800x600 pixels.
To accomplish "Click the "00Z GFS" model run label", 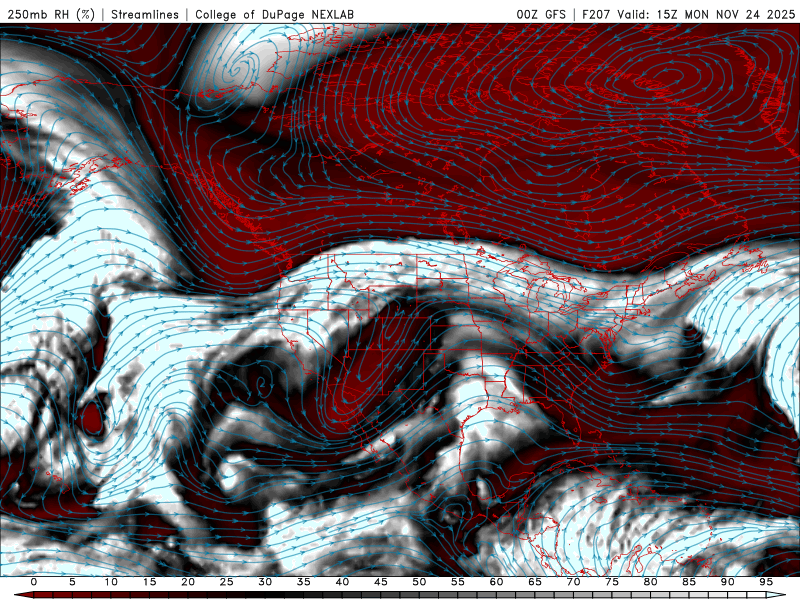I will tap(541, 14).
